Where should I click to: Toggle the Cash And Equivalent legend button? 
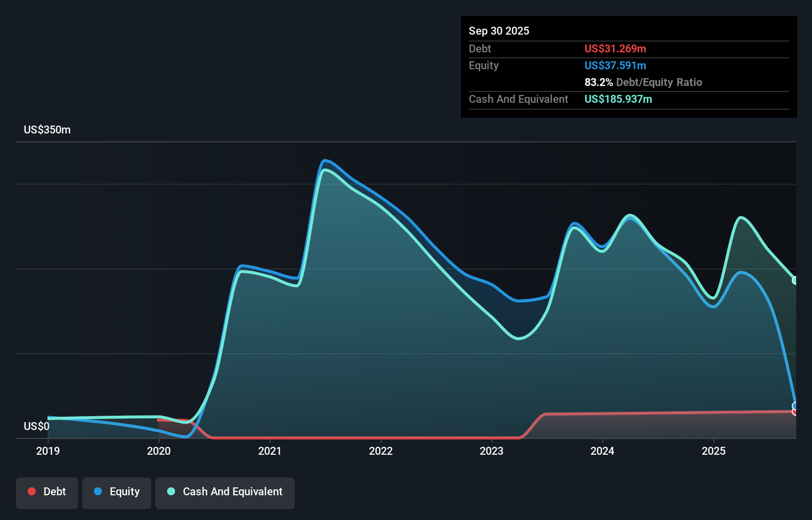coord(225,493)
